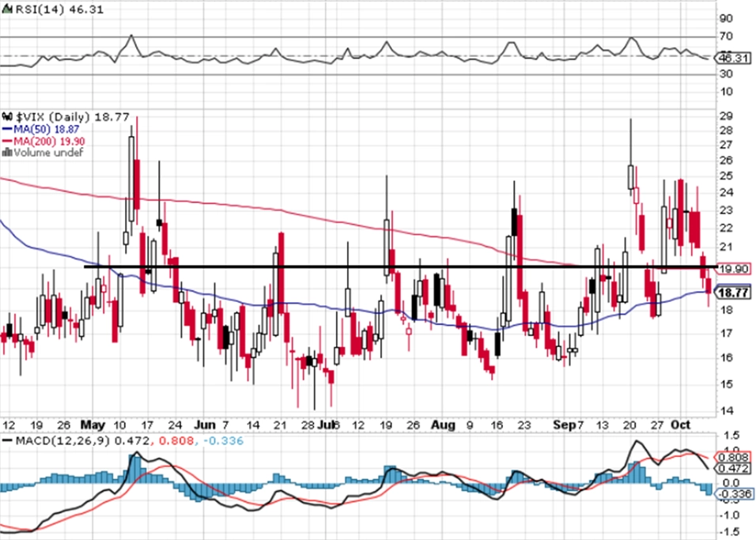Click the 46.31 RSI value tag
Viewport: 756px width, 540px height.
[734, 59]
